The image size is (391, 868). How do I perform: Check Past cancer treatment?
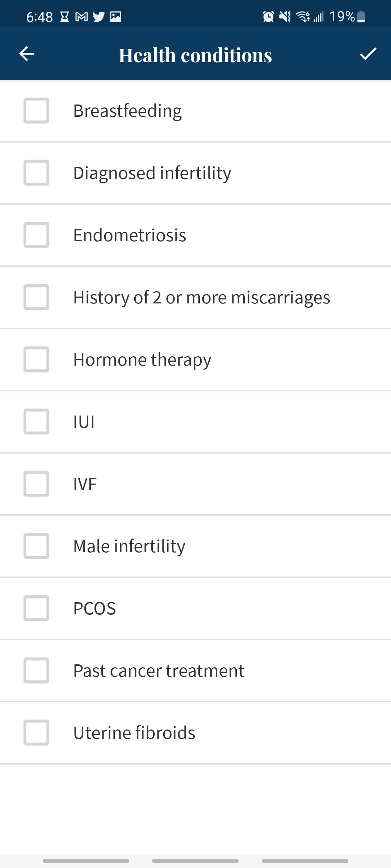(x=36, y=671)
